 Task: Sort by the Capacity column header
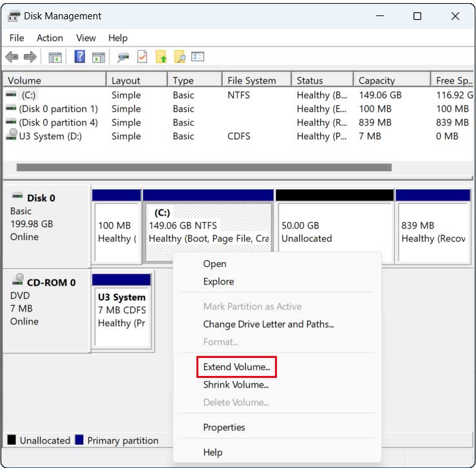pos(392,80)
